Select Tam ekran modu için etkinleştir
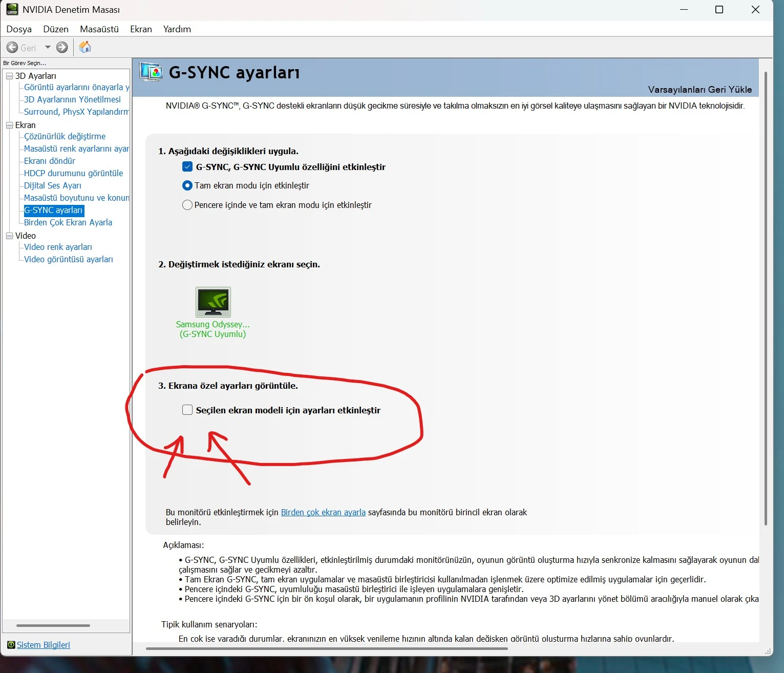784x673 pixels. point(187,185)
